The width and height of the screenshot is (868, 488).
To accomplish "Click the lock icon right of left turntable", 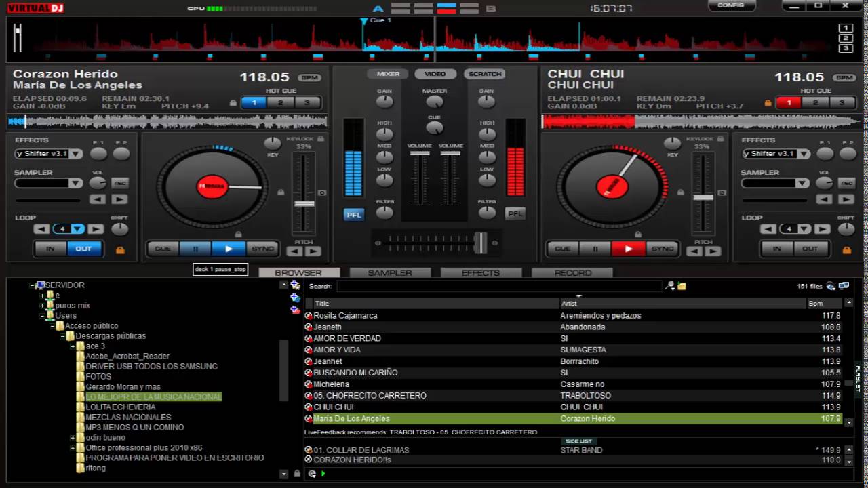I will click(280, 192).
